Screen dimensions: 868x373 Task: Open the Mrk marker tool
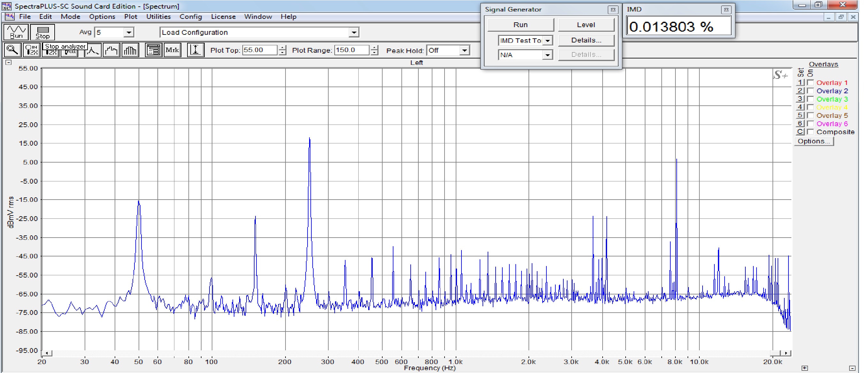click(x=172, y=50)
